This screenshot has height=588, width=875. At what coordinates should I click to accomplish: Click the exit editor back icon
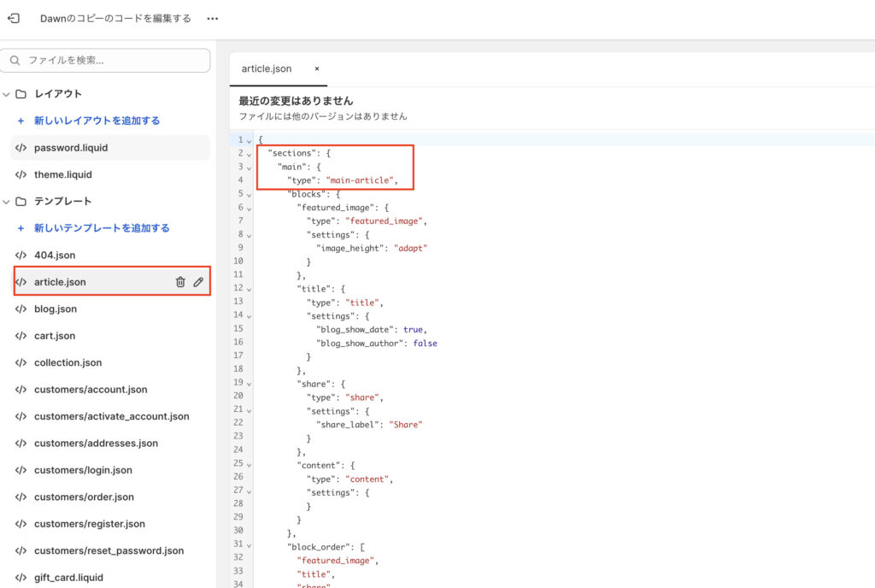tap(14, 19)
